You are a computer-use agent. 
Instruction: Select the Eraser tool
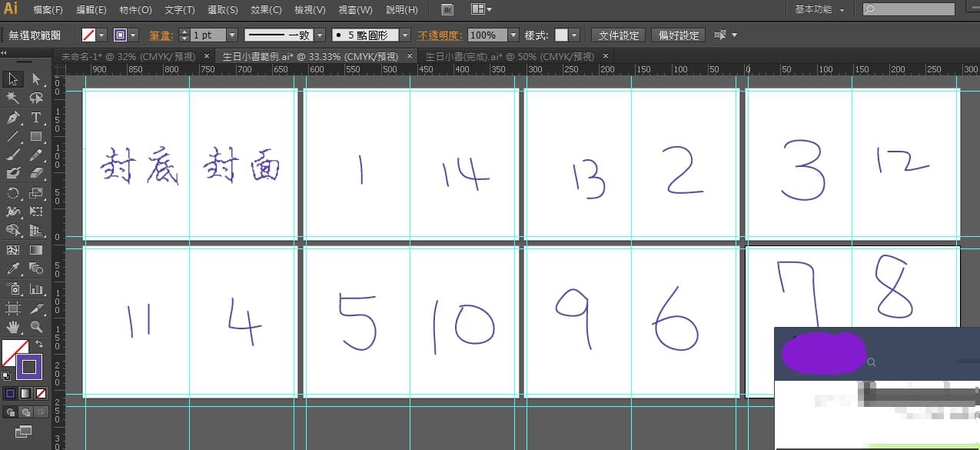pyautogui.click(x=36, y=174)
